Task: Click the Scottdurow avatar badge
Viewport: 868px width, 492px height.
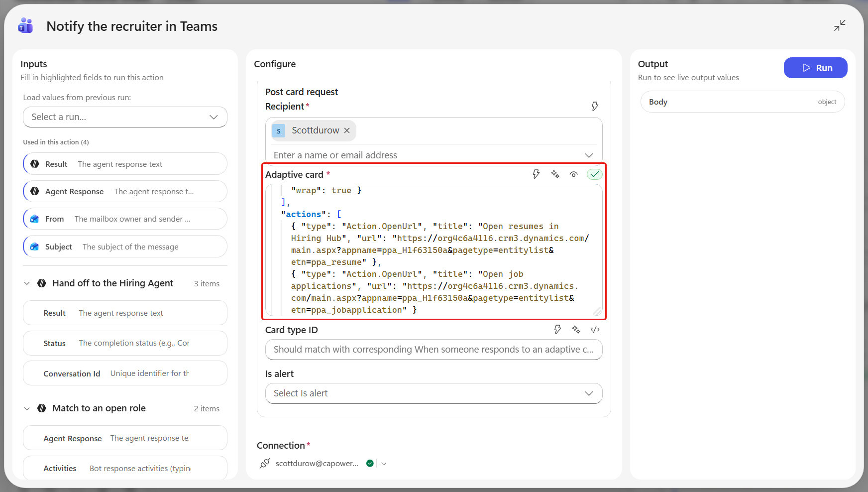Action: pos(279,130)
